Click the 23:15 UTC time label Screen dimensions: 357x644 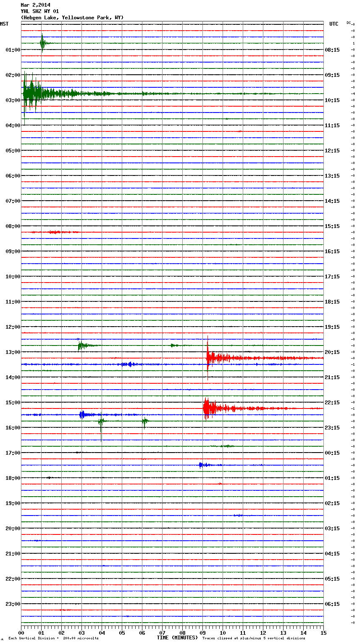pyautogui.click(x=332, y=428)
